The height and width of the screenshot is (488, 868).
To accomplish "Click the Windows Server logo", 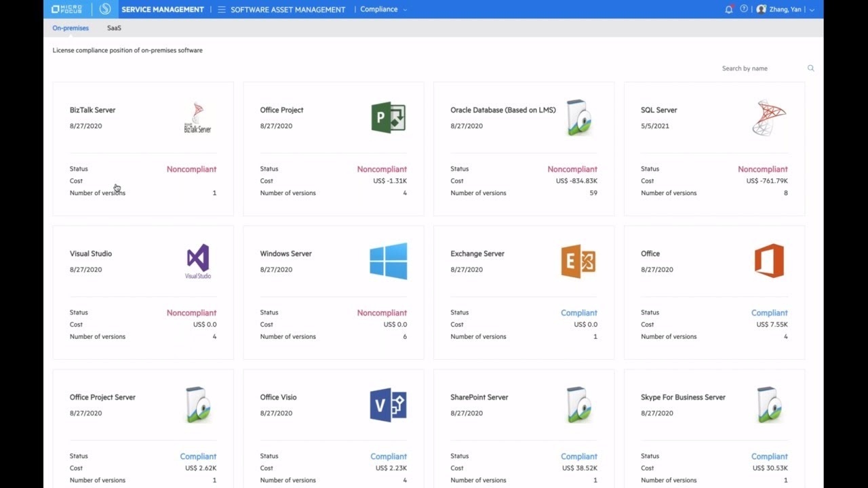I will pyautogui.click(x=389, y=261).
